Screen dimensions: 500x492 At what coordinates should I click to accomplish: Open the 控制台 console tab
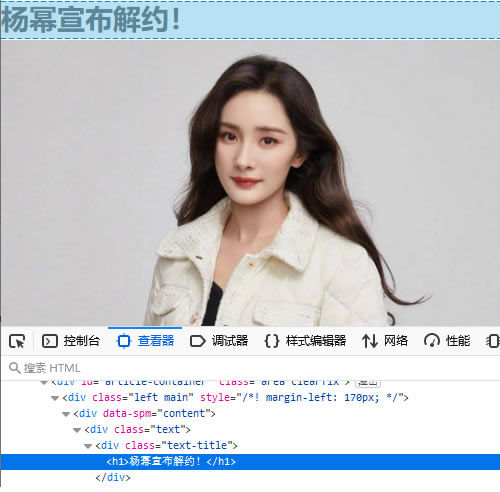[x=71, y=341]
